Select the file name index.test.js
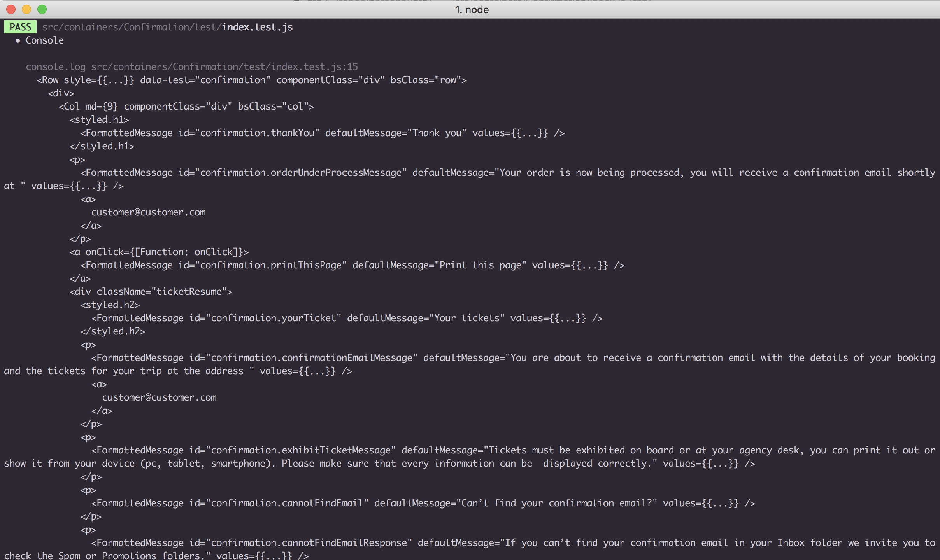The width and height of the screenshot is (940, 560). (256, 27)
